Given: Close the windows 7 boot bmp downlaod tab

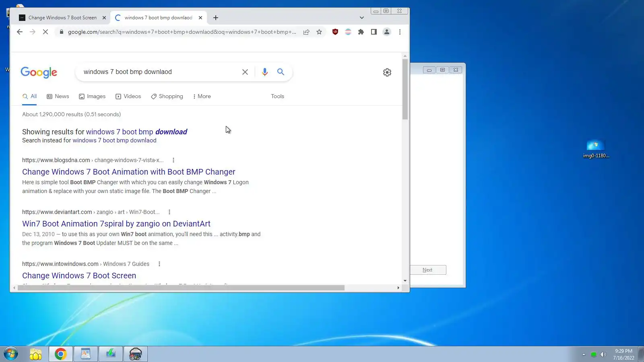Looking at the screenshot, I should click(200, 18).
